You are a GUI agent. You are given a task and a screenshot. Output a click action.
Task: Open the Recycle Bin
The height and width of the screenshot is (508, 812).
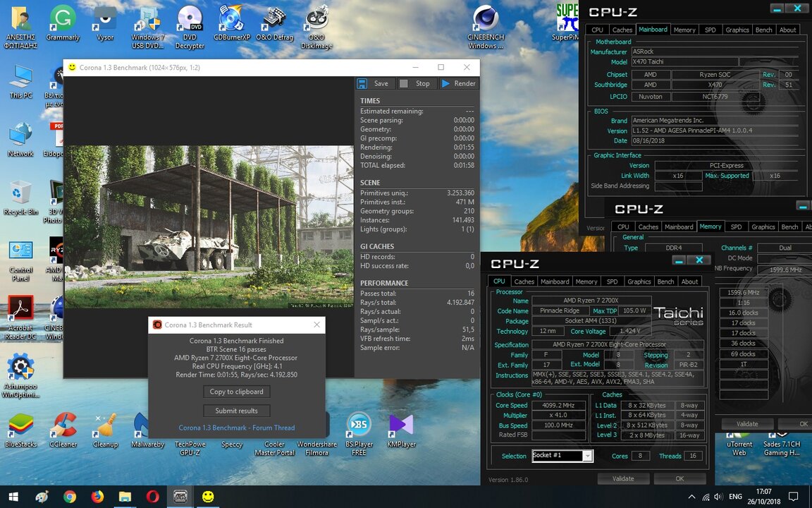click(x=20, y=198)
